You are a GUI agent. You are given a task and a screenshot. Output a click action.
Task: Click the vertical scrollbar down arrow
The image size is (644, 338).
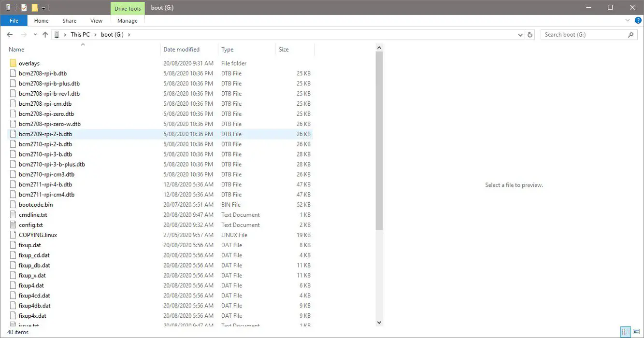coord(379,323)
